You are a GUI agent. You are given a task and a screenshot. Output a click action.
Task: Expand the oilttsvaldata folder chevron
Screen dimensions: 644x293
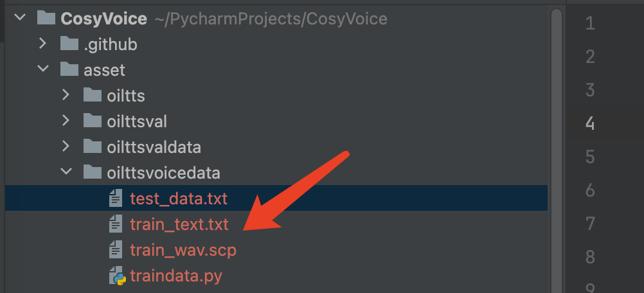tap(66, 146)
